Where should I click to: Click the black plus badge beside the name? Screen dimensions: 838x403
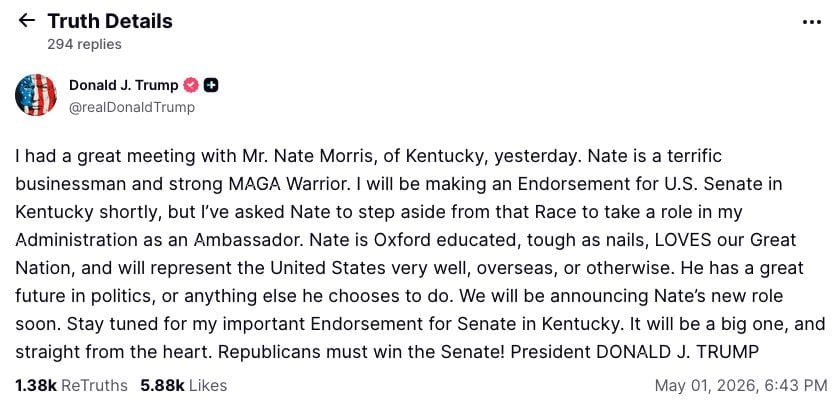click(x=211, y=85)
